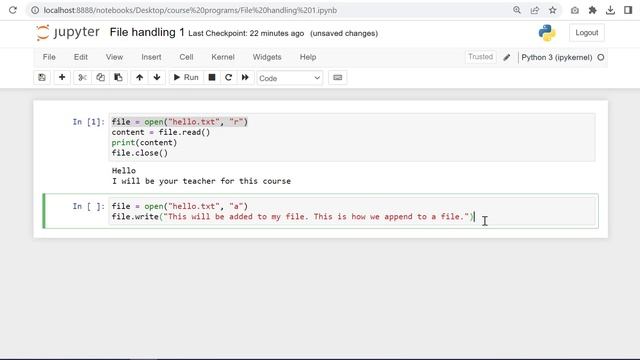Run the selected cell
The image size is (640, 360).
click(186, 78)
